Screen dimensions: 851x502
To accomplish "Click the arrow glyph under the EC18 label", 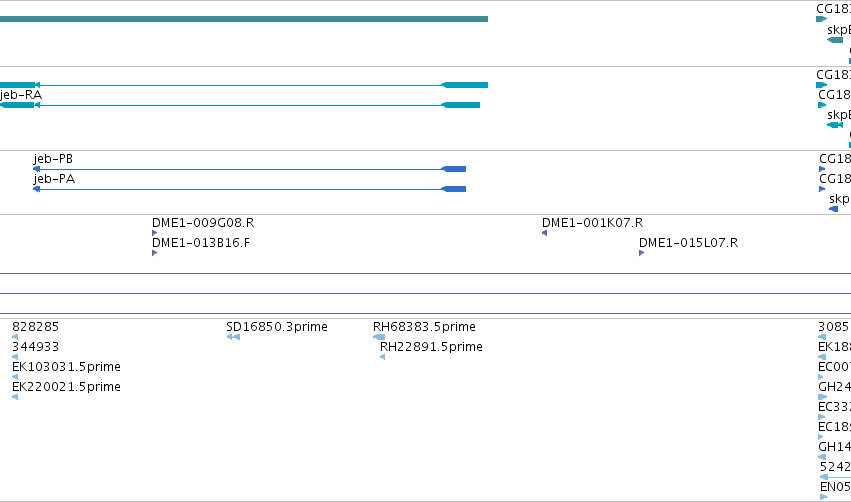I will pos(821,437).
